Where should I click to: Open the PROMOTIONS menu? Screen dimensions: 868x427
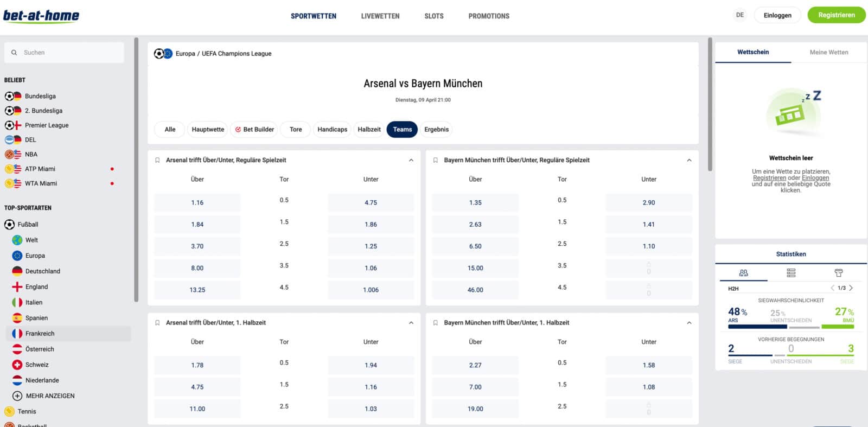pos(489,16)
